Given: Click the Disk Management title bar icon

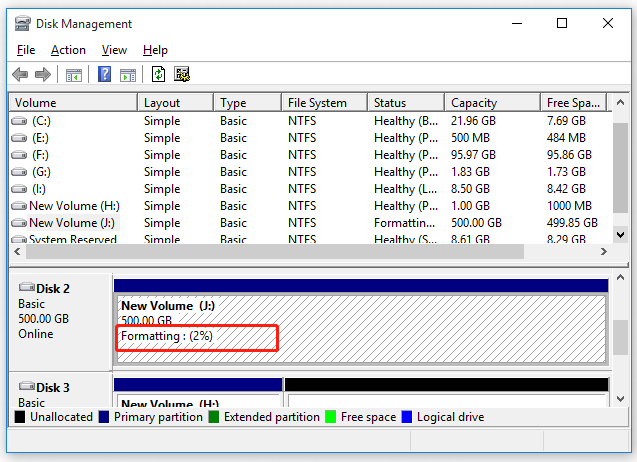Looking at the screenshot, I should click(22, 24).
